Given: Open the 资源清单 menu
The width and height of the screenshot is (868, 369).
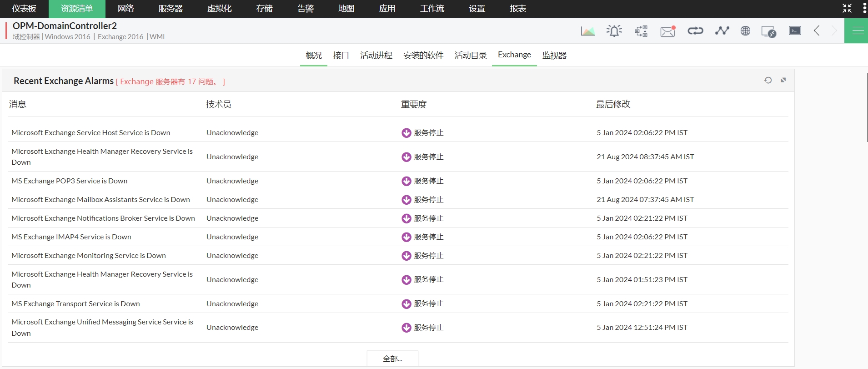Looking at the screenshot, I should tap(77, 9).
